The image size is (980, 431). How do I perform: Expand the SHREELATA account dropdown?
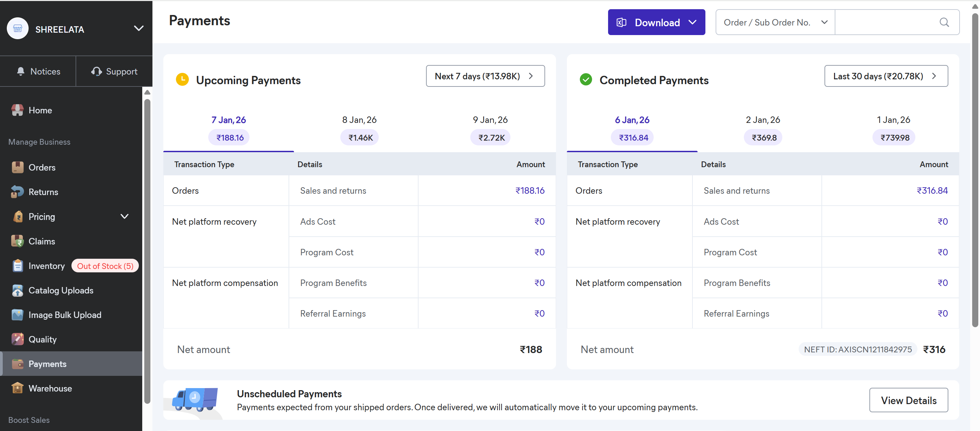138,28
